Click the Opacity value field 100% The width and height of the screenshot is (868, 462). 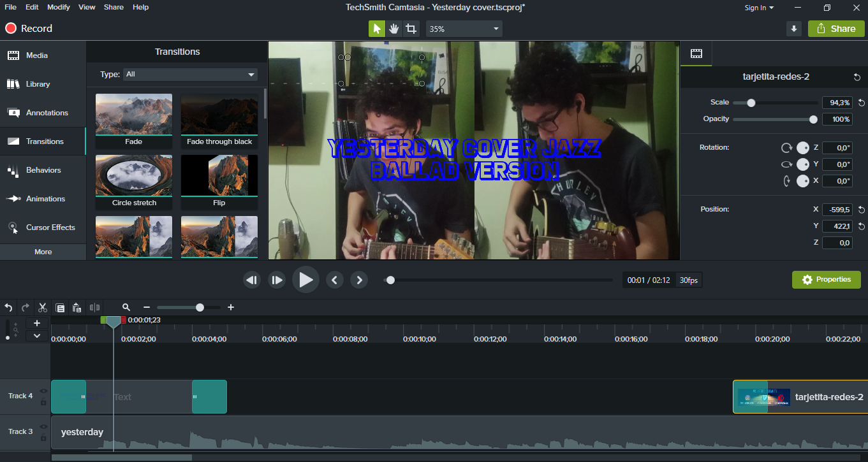(837, 119)
